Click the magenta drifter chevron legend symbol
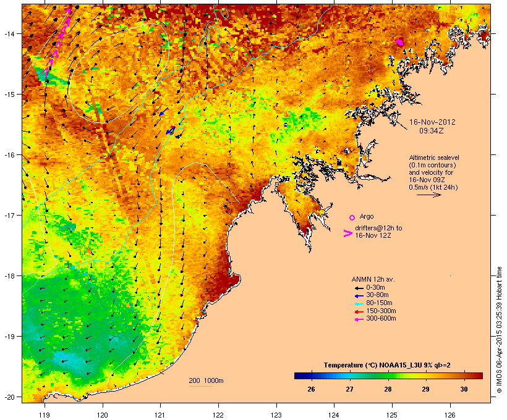The height and width of the screenshot is (420, 507). [347, 233]
